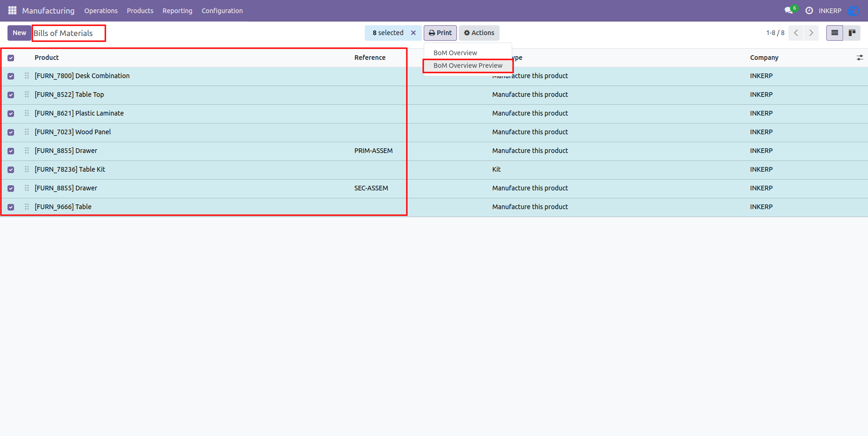This screenshot has width=868, height=436.
Task: Open the Products menu
Action: 140,11
